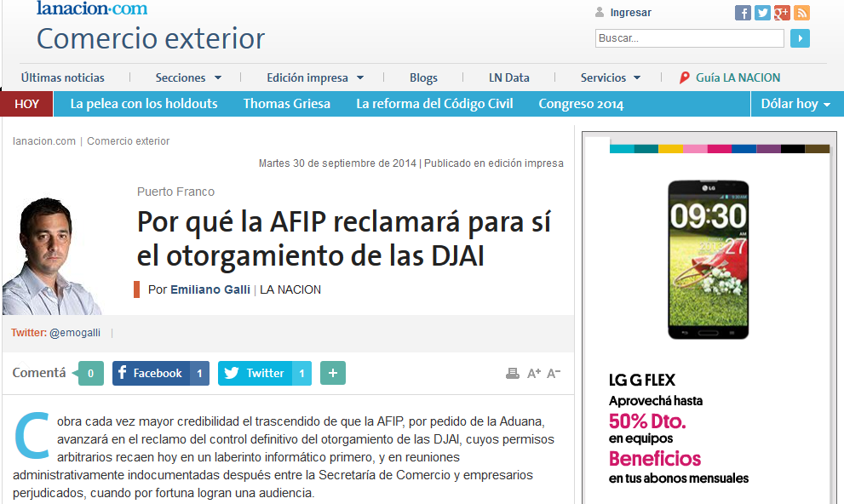The width and height of the screenshot is (844, 504).
Task: Go to Últimas noticias menu item
Action: [x=63, y=77]
